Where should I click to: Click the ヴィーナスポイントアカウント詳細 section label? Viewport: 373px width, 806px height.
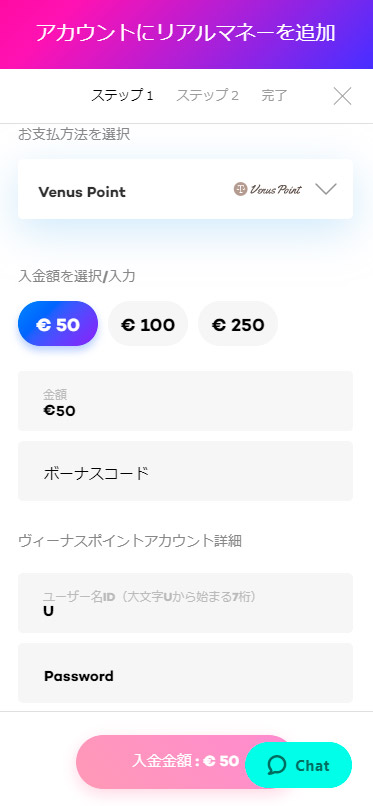(130, 541)
